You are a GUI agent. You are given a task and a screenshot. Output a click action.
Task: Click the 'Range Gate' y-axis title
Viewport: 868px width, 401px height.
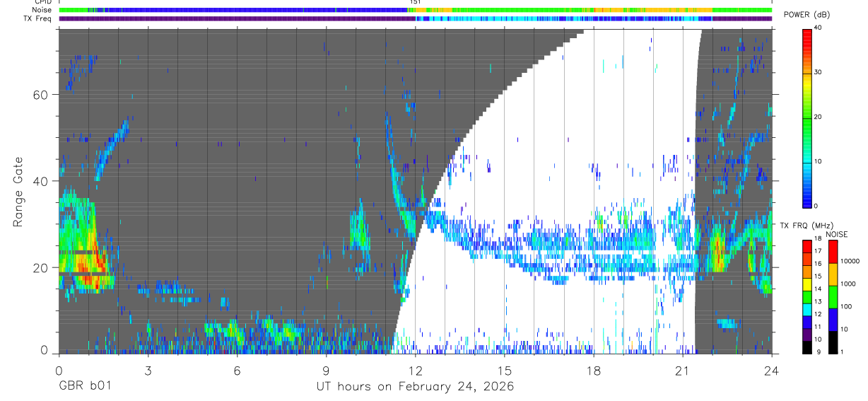coord(18,191)
